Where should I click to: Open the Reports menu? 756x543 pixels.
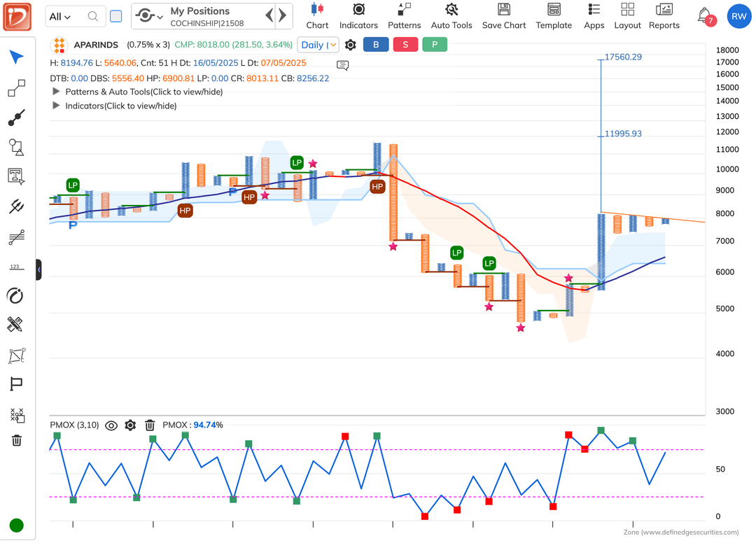[664, 16]
